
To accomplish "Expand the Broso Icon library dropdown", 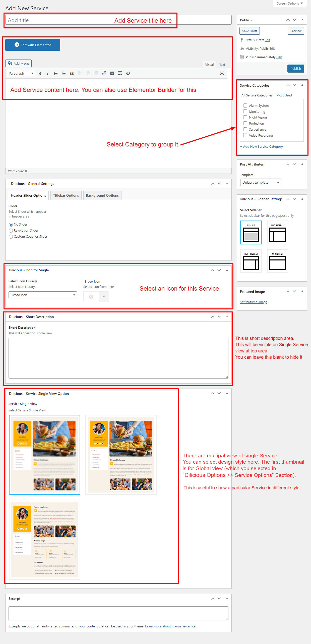I will pyautogui.click(x=43, y=295).
